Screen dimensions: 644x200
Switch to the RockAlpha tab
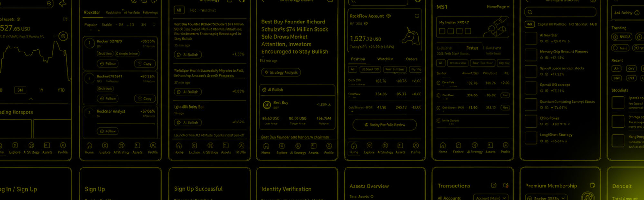coord(113,13)
